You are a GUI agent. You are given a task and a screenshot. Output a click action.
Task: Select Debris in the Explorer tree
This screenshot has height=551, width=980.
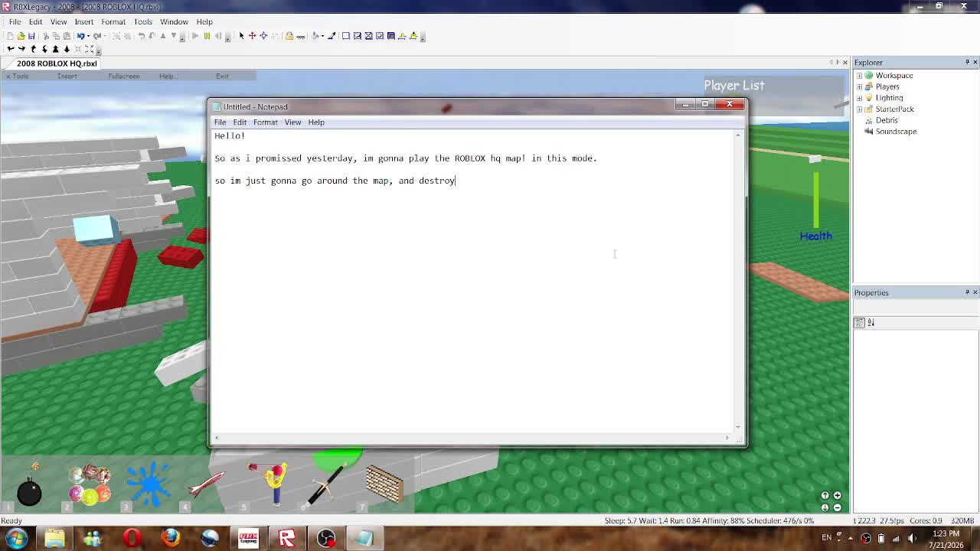(x=887, y=120)
